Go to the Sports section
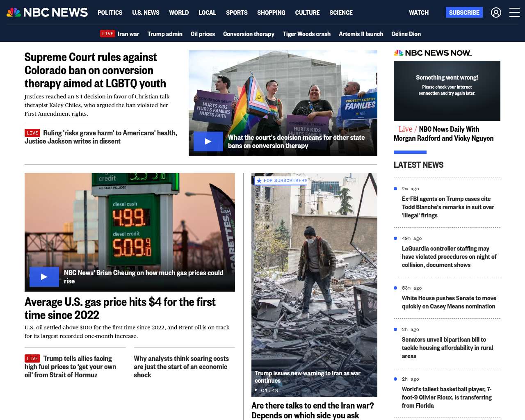Image resolution: width=525 pixels, height=420 pixels. pyautogui.click(x=237, y=13)
